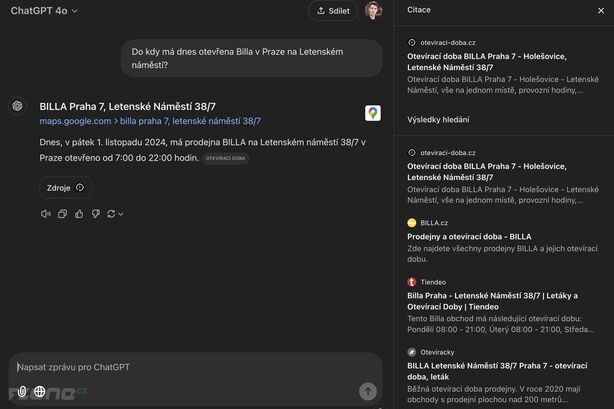This screenshot has width=614, height=409.
Task: Focus the Napsat zprávu pro ChatGPT field
Action: pos(180,367)
